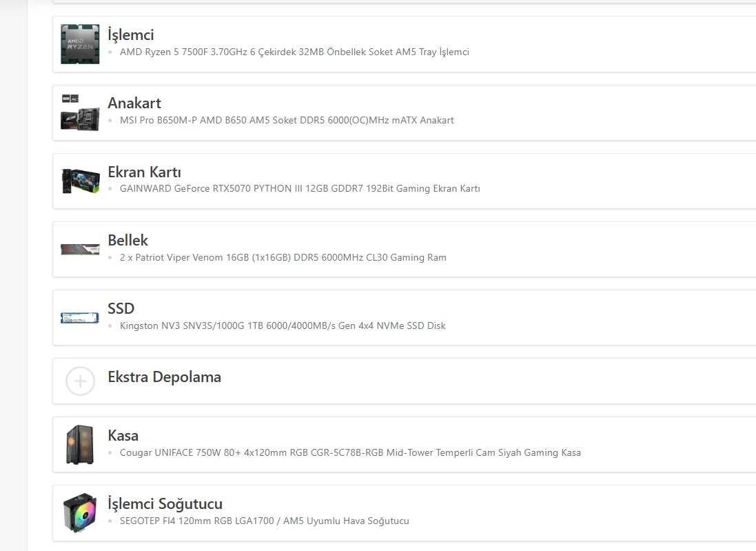Open the Anakart section heading
The image size is (756, 551).
(x=134, y=103)
